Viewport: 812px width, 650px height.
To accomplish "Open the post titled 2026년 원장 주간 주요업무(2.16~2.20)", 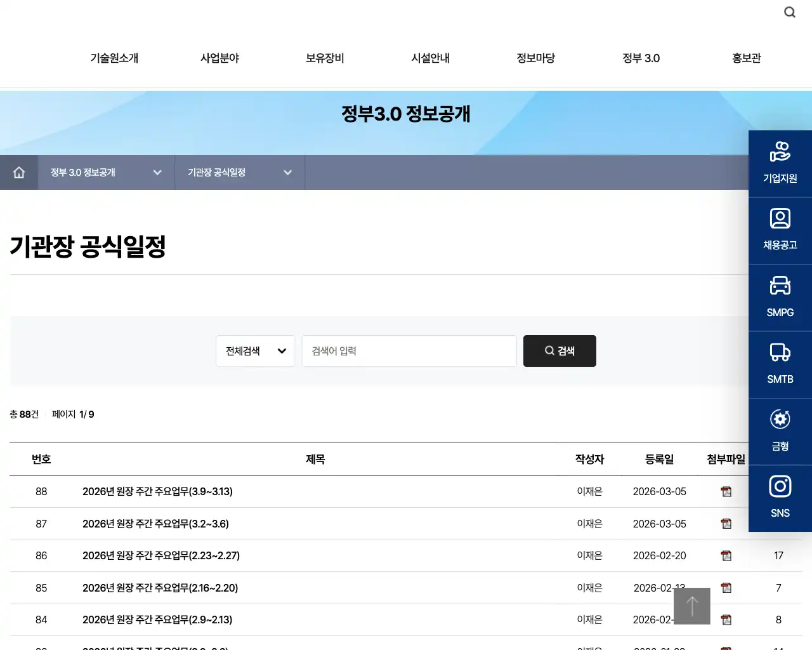I will (160, 588).
